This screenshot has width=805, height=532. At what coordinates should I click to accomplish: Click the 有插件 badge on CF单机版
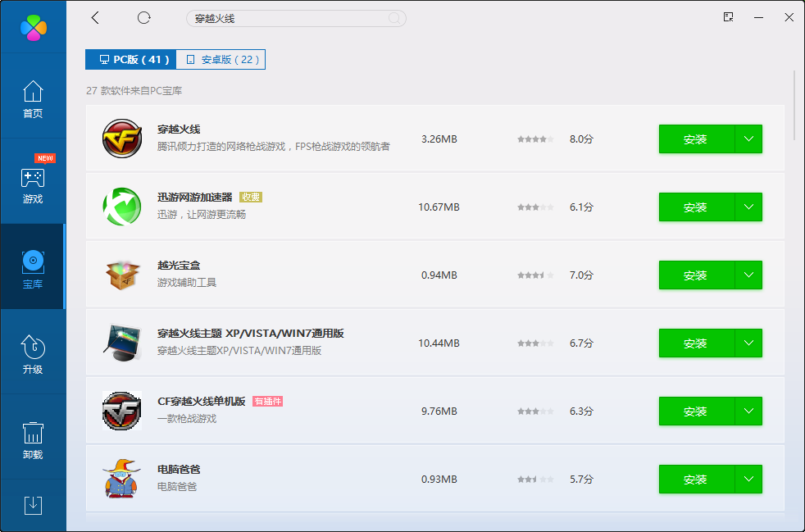click(267, 401)
